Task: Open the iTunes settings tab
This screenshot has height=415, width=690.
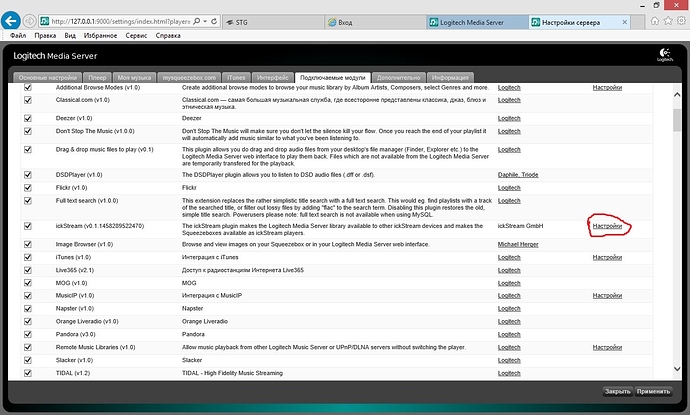Action: pos(236,77)
